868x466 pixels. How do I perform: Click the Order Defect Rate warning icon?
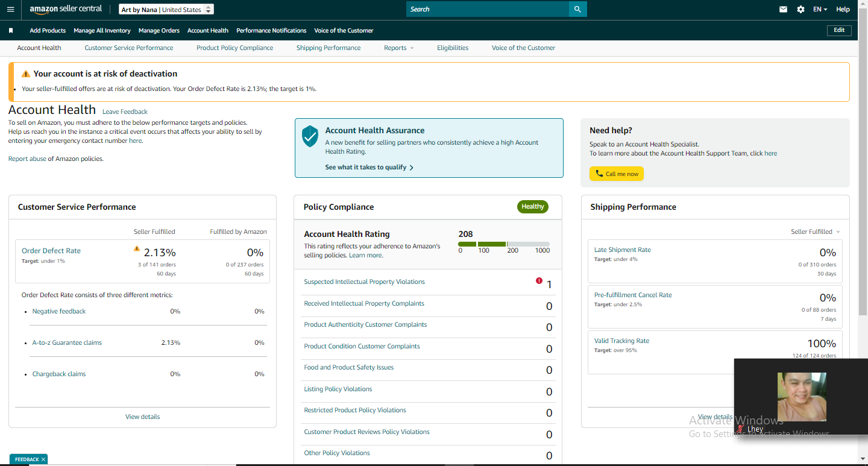pos(137,248)
